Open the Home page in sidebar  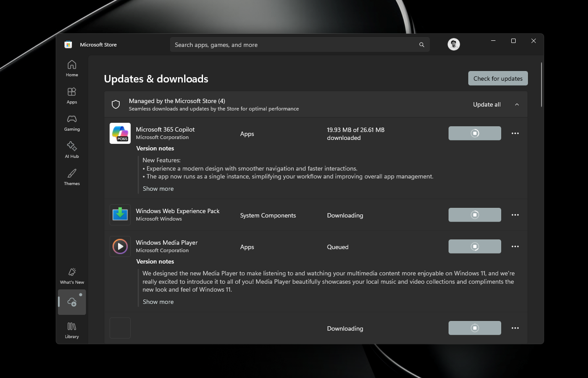pyautogui.click(x=72, y=68)
